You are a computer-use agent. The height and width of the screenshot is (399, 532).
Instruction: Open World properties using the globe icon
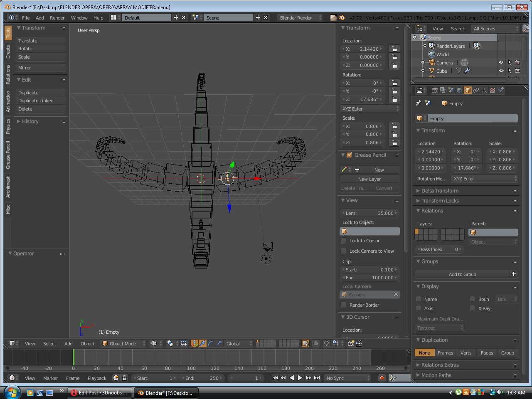tap(459, 90)
